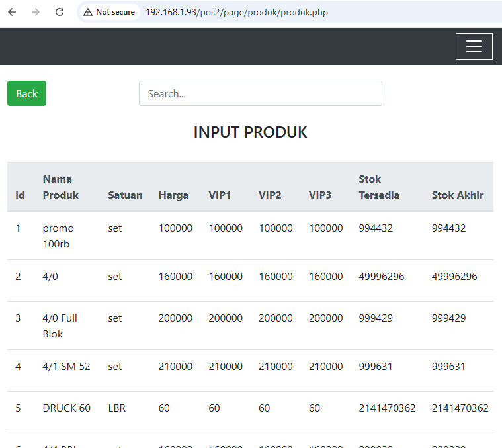Image resolution: width=502 pixels, height=448 pixels.
Task: Click the DRUCK 60 product name
Action: (x=66, y=408)
